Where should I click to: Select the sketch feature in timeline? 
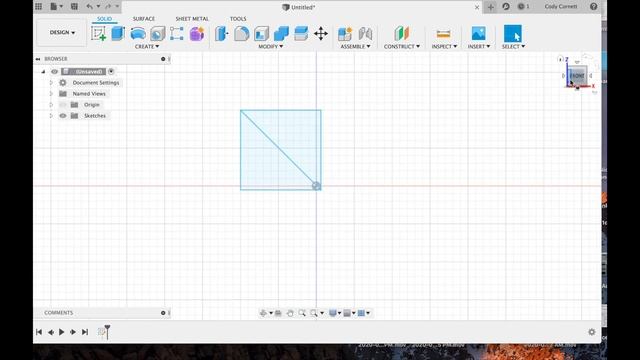click(x=101, y=332)
